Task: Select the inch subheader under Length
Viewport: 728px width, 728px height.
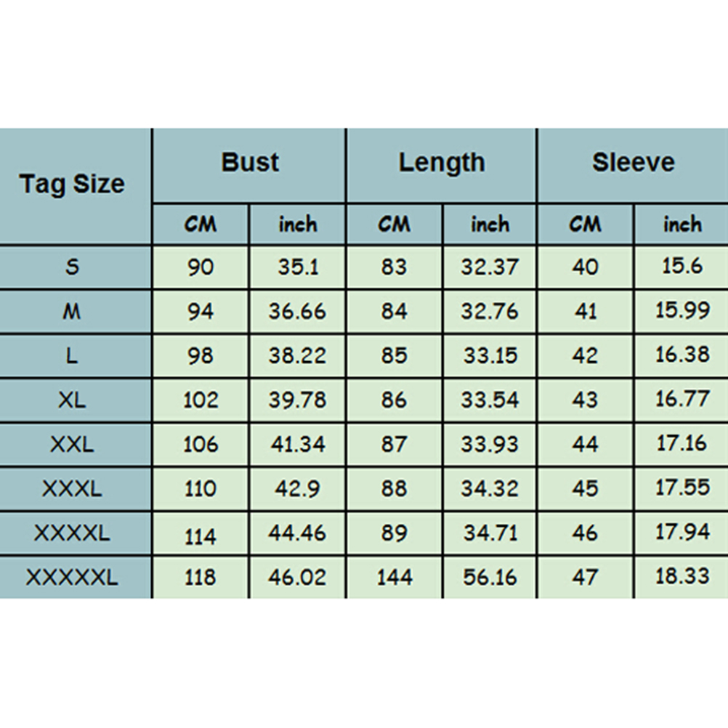Action: [x=490, y=225]
